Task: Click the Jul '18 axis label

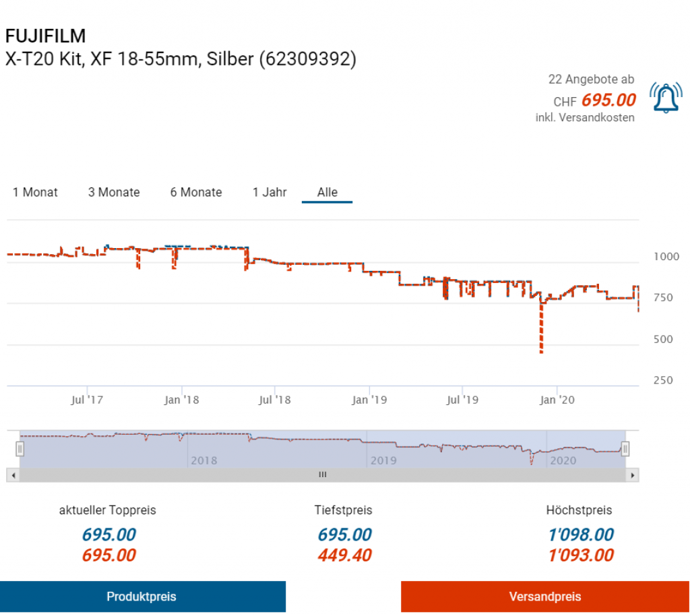Action: point(275,400)
